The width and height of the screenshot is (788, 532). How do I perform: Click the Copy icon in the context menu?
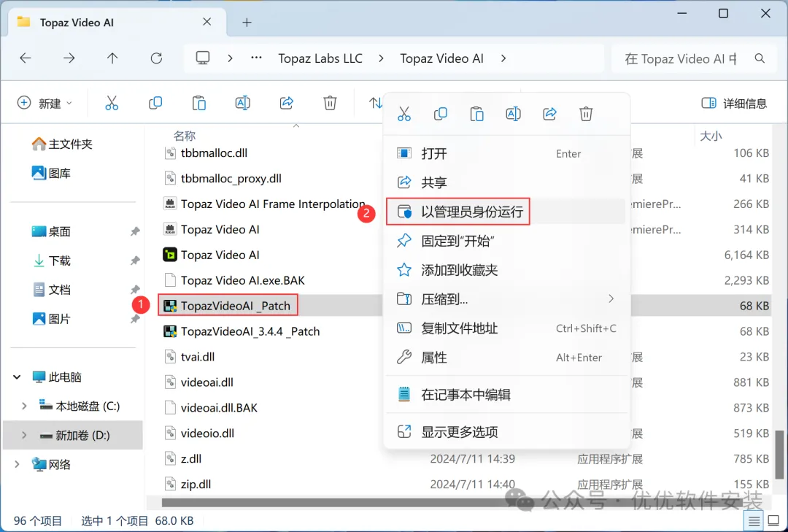pos(440,114)
